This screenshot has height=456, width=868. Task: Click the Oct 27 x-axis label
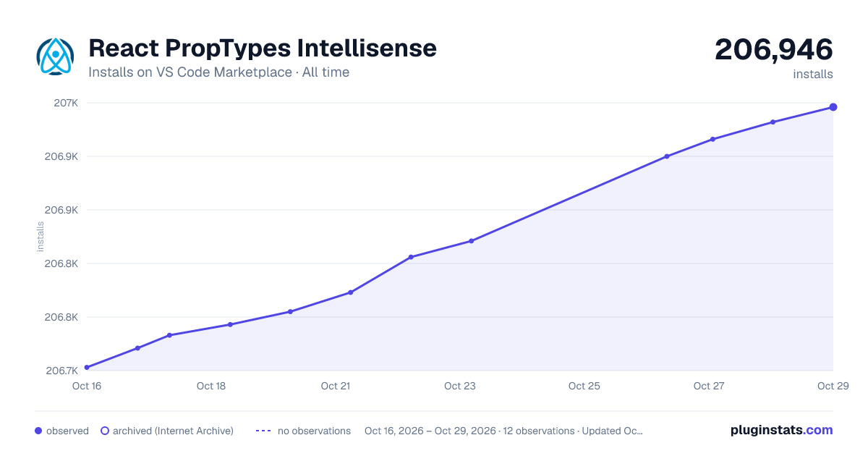coord(709,386)
